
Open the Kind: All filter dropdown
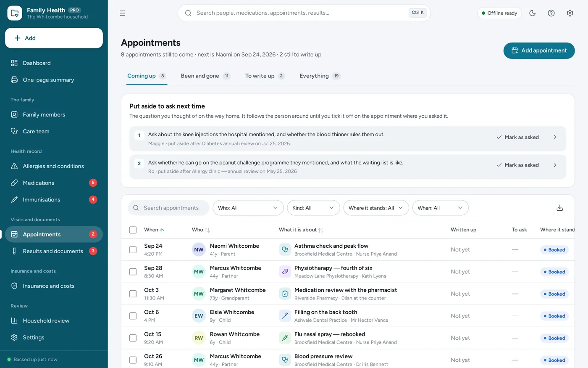coord(313,208)
